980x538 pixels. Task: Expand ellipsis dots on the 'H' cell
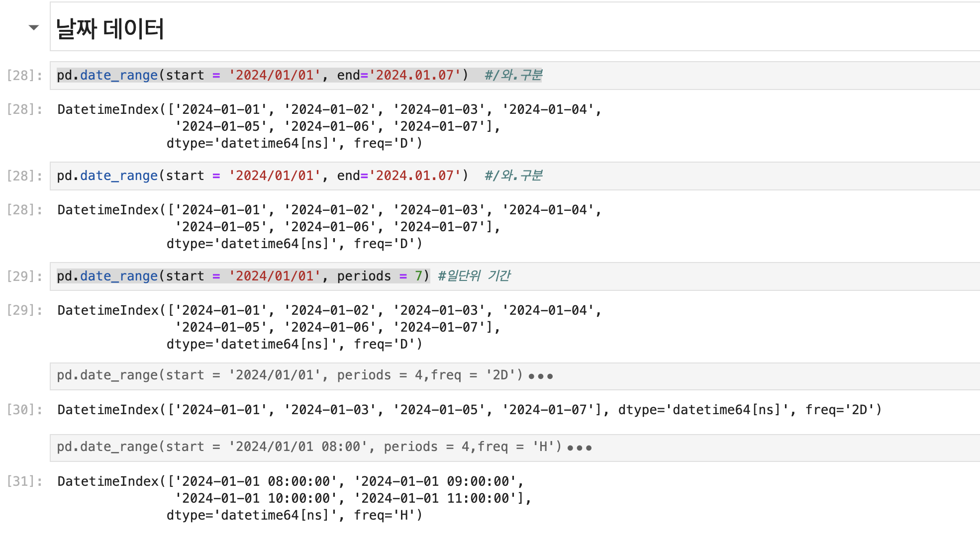pos(580,448)
